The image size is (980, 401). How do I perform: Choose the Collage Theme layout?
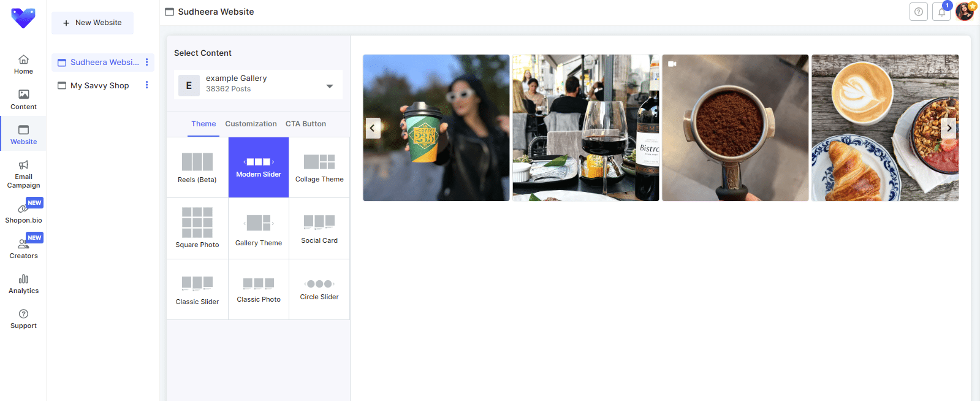319,167
